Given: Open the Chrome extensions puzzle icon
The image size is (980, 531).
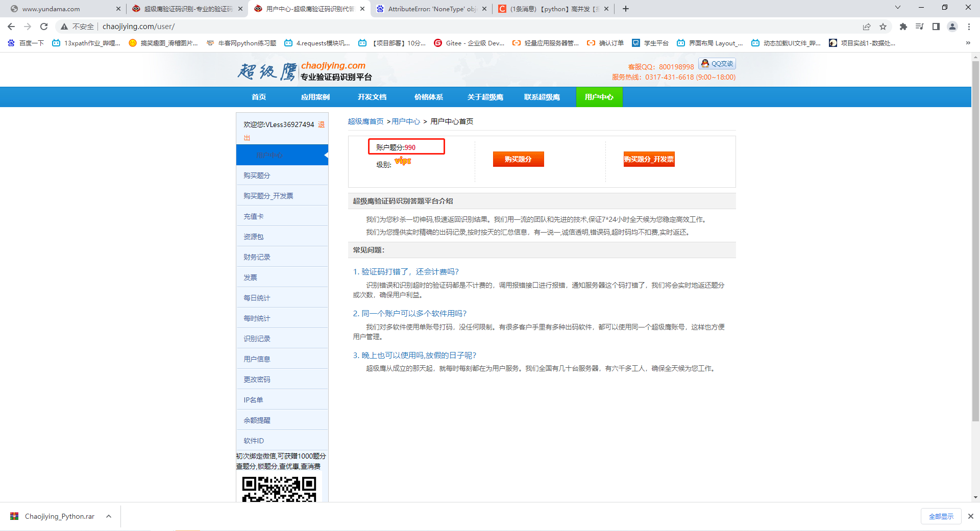Looking at the screenshot, I should pos(903,27).
